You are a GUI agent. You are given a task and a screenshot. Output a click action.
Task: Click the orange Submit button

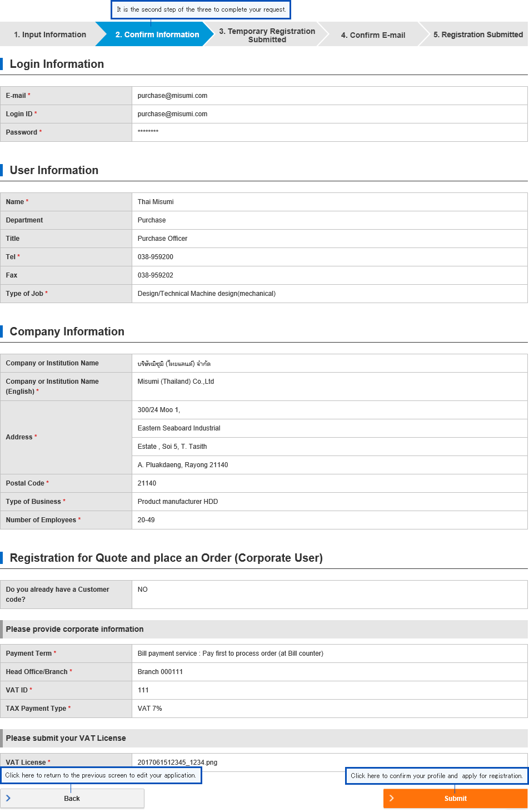455,798
